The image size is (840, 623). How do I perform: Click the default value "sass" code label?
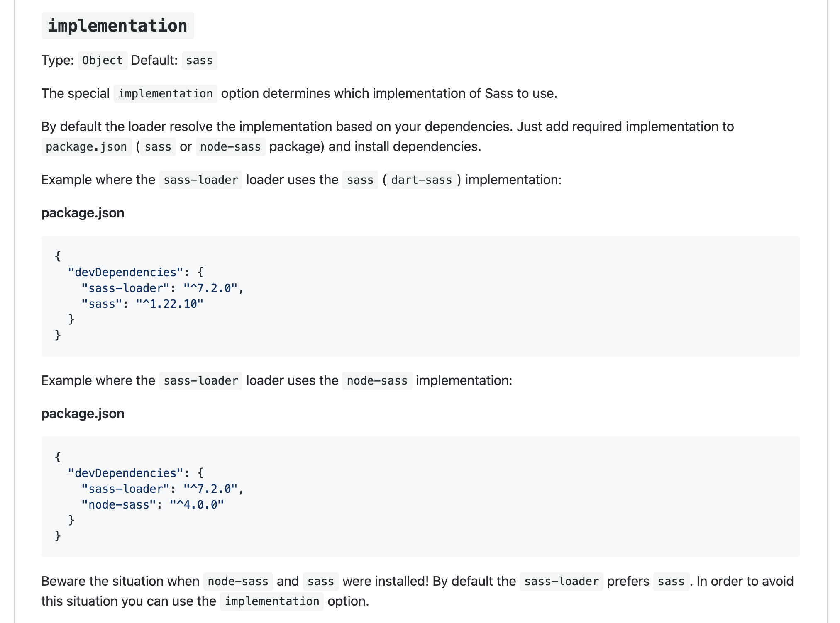pyautogui.click(x=199, y=61)
